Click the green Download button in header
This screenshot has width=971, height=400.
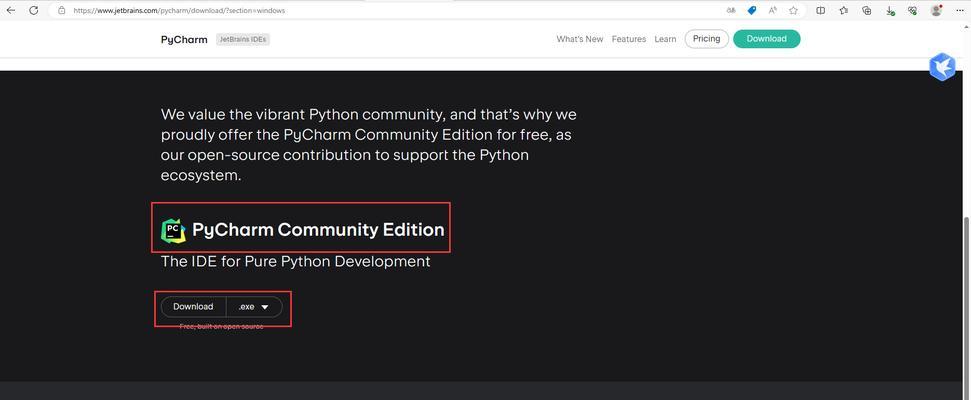click(x=767, y=39)
